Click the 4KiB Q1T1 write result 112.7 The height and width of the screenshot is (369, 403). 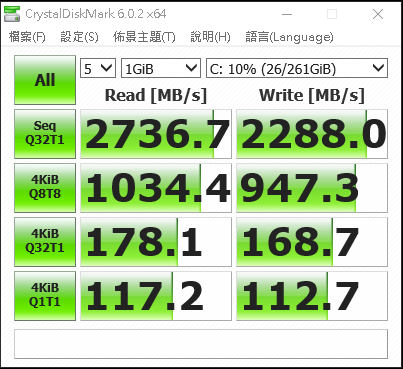click(x=312, y=296)
